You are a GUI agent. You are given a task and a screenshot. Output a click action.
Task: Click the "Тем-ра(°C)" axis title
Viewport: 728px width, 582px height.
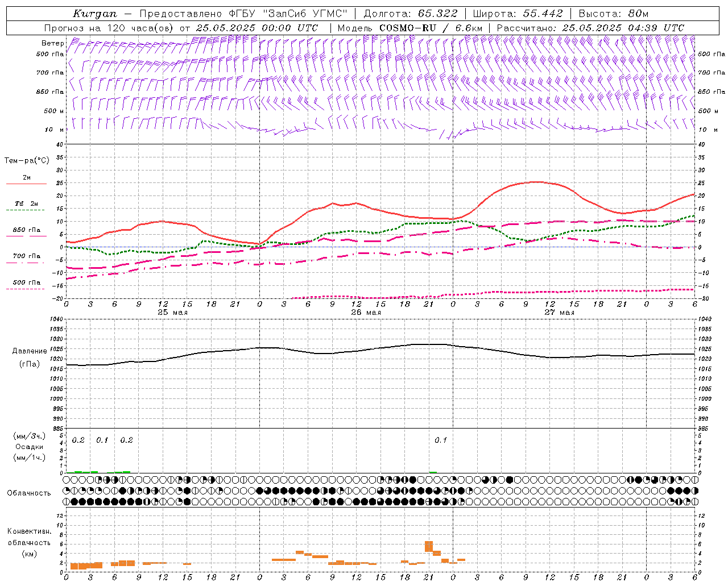click(27, 160)
